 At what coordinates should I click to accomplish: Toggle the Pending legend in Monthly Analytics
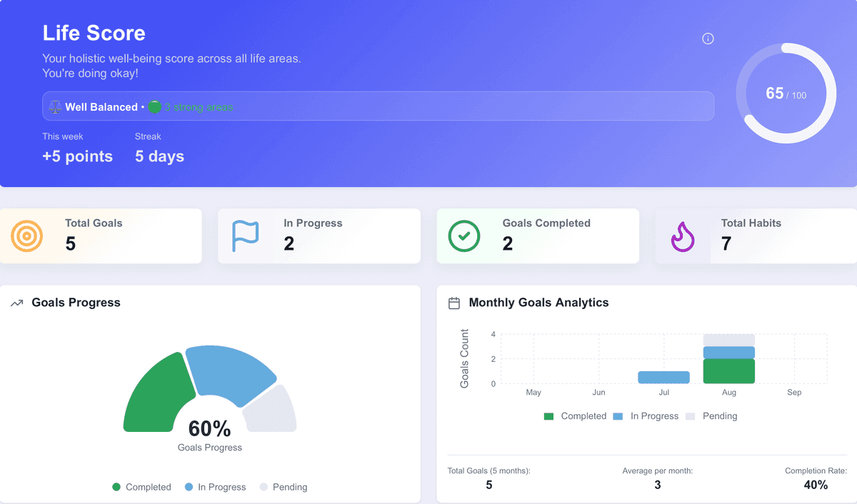coord(711,415)
